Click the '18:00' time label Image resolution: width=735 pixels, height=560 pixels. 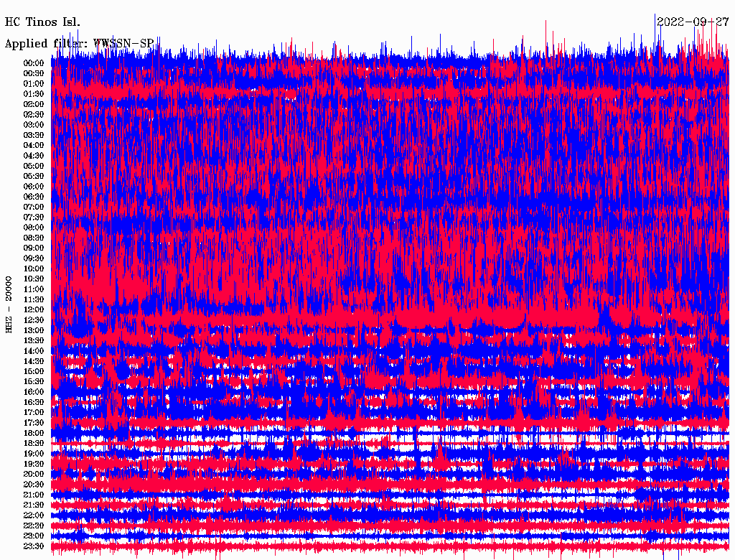[34, 434]
